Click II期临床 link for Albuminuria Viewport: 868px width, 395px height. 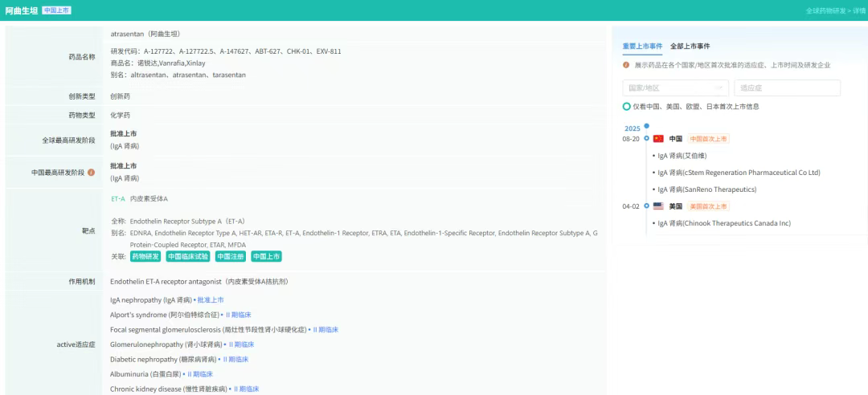pyautogui.click(x=199, y=375)
